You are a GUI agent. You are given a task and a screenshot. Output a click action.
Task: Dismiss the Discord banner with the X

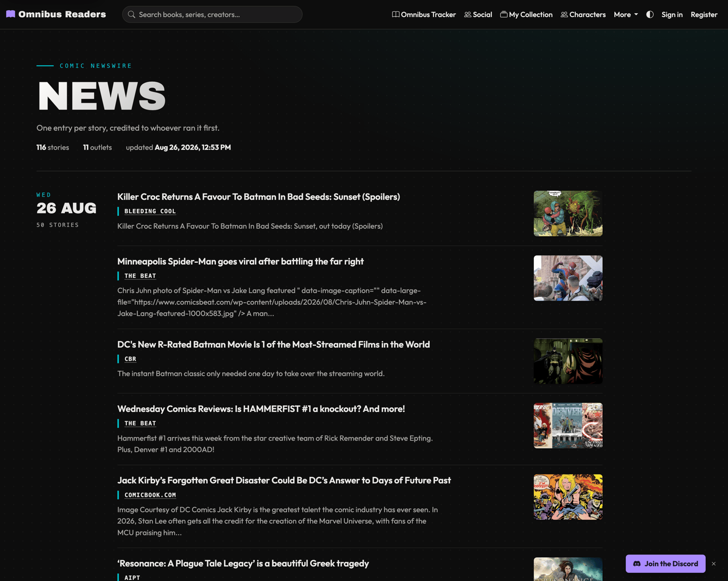(713, 564)
